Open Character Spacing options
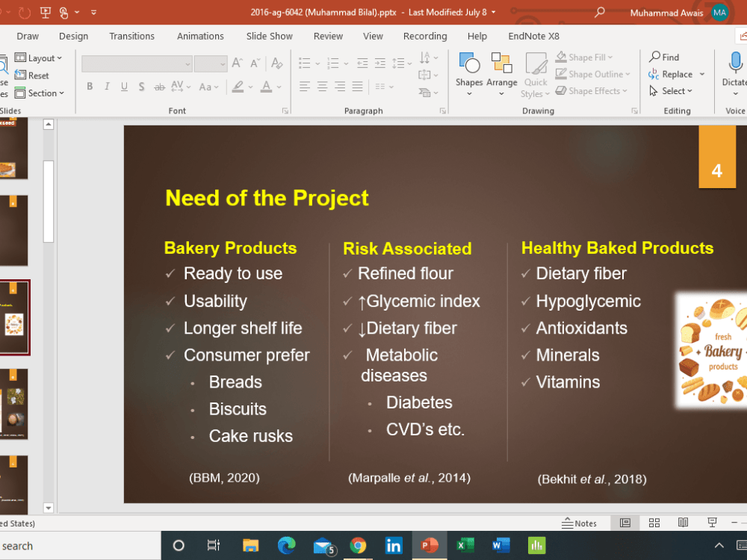747x560 pixels. [x=181, y=86]
